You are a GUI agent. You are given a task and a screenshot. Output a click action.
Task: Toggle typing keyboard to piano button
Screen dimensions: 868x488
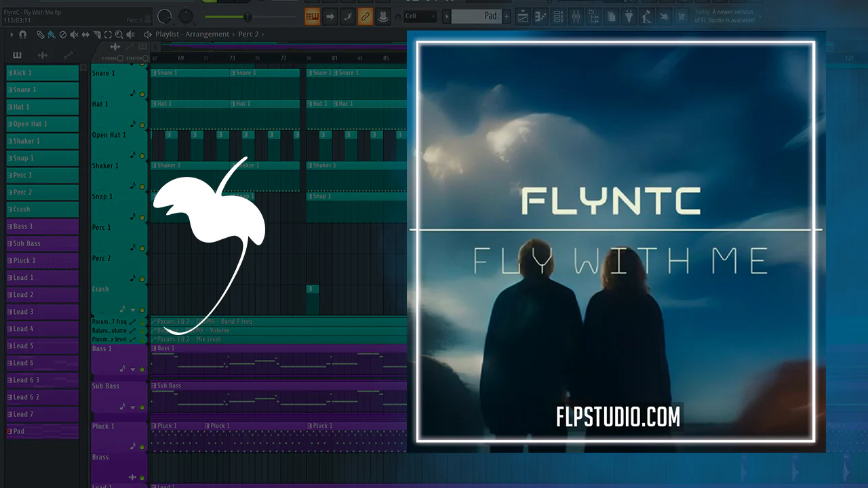313,16
